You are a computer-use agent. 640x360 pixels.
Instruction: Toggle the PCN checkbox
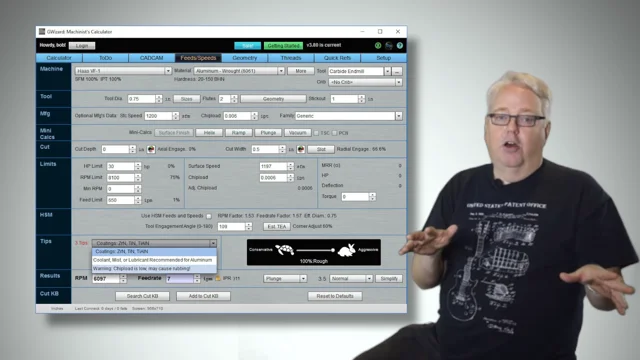pyautogui.click(x=334, y=133)
